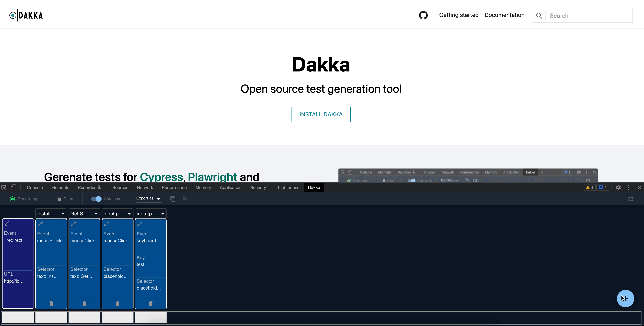Open the second 'input[p...' dropdown for keyboard
Image resolution: width=644 pixels, height=326 pixels.
click(151, 214)
